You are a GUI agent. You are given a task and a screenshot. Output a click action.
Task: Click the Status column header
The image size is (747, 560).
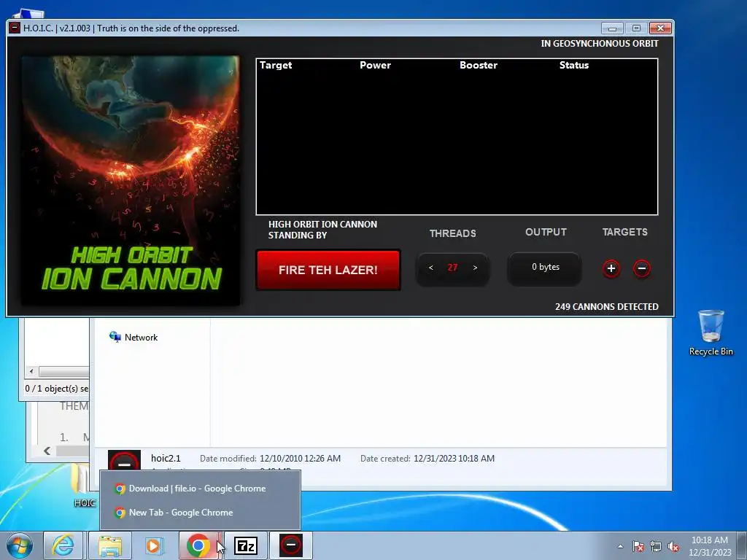point(573,65)
